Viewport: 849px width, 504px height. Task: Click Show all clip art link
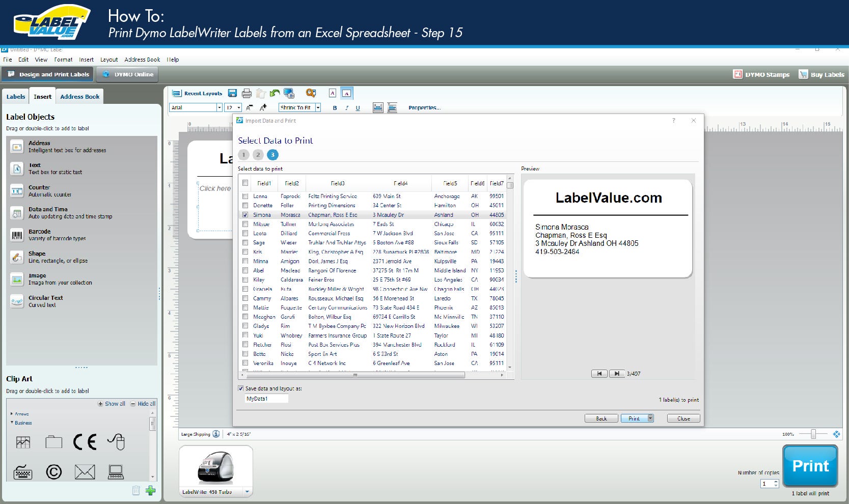click(112, 404)
